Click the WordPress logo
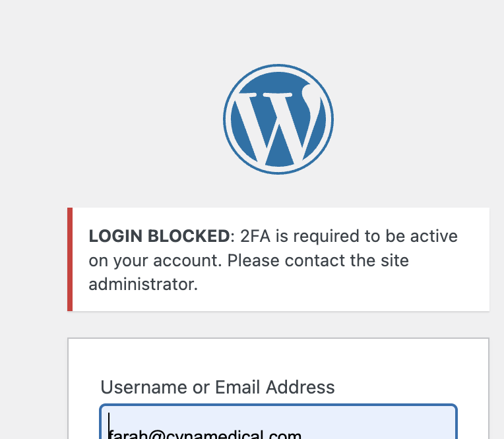This screenshot has height=439, width=504. pyautogui.click(x=278, y=119)
